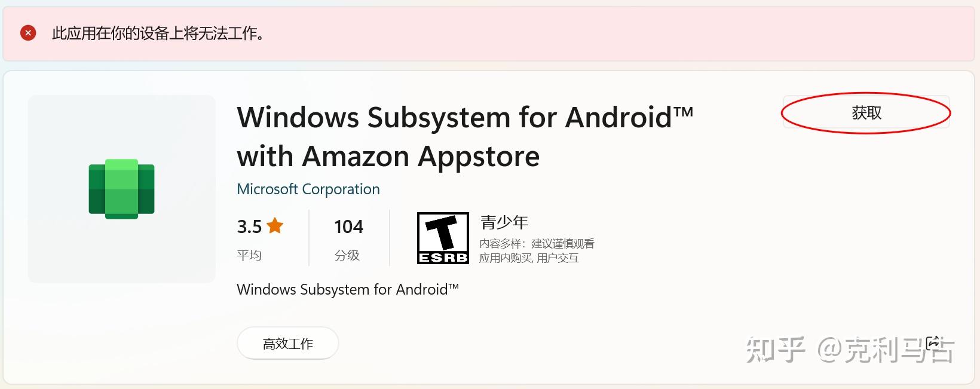The width and height of the screenshot is (980, 389).
Task: Select the 高效工作 category tag
Action: [x=288, y=344]
